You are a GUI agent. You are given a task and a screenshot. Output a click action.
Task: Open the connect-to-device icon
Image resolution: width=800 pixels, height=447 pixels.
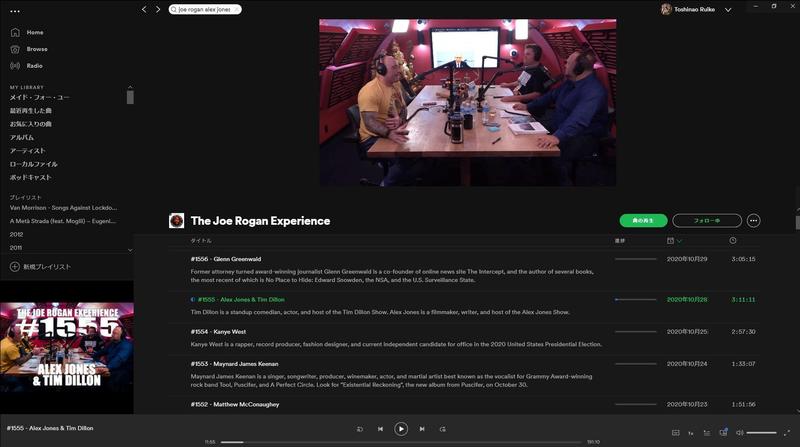(723, 432)
